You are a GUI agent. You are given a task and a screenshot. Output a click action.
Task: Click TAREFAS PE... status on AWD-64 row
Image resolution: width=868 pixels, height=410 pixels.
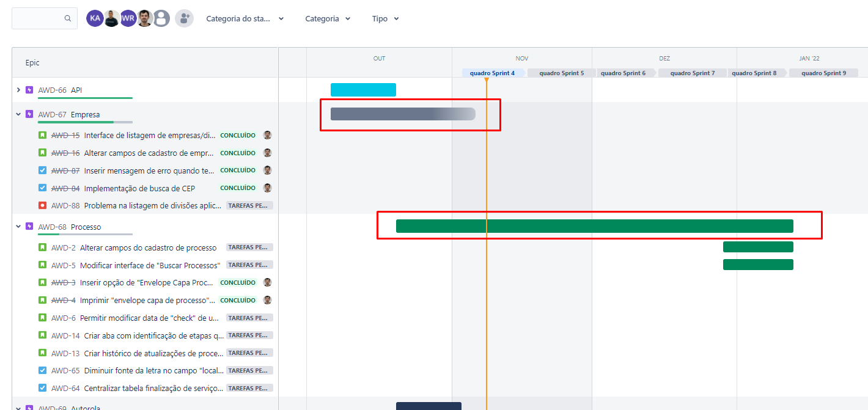(x=249, y=388)
